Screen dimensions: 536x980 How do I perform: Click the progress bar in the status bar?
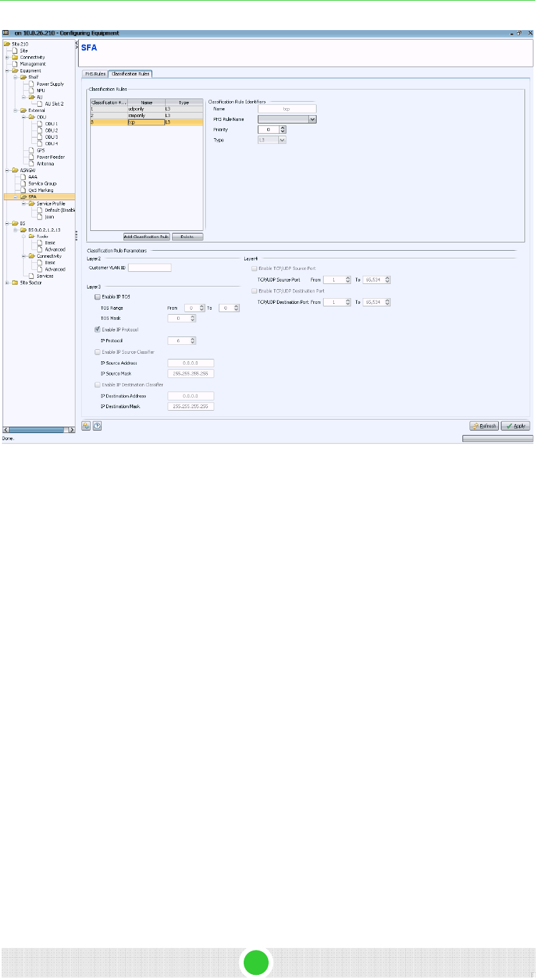pos(498,439)
